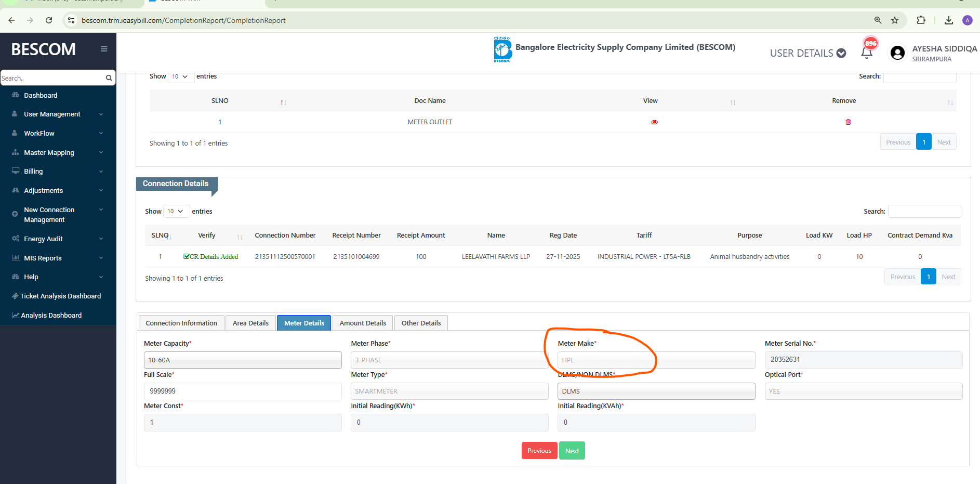Screen dimensions: 980x484
Task: Open the Area Details tab
Action: pos(250,323)
